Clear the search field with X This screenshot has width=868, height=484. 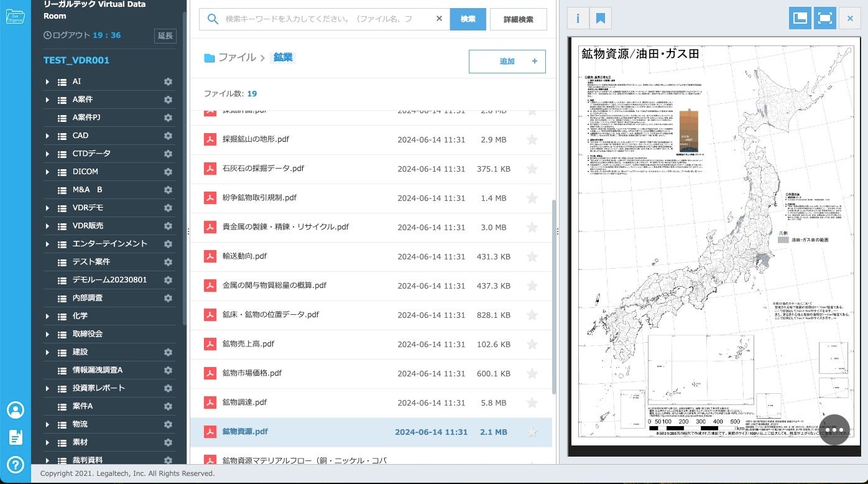(x=439, y=19)
